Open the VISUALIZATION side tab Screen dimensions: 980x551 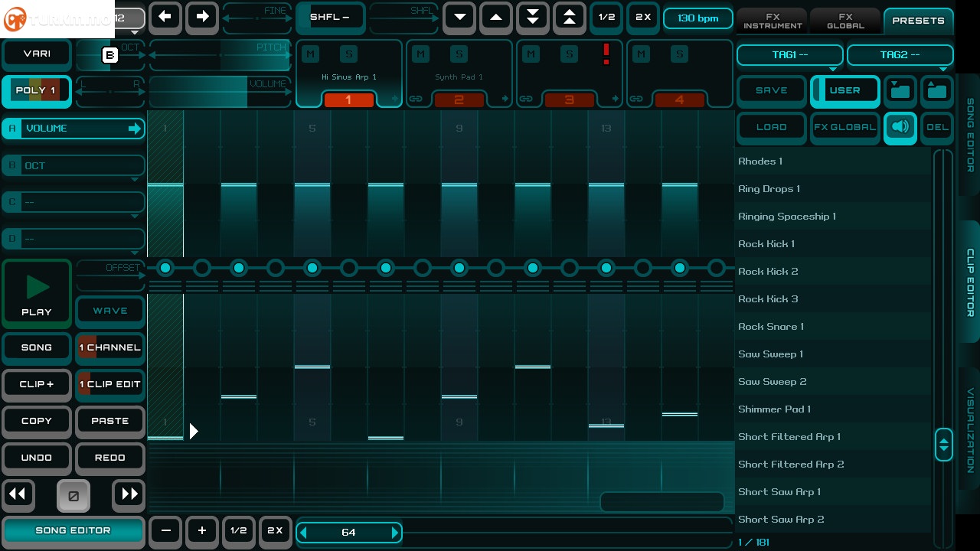pos(970,430)
